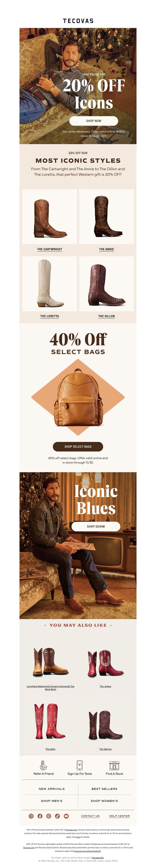Open the Facebook icon link
Screen dimensions: 156x868
[x=40, y=816]
